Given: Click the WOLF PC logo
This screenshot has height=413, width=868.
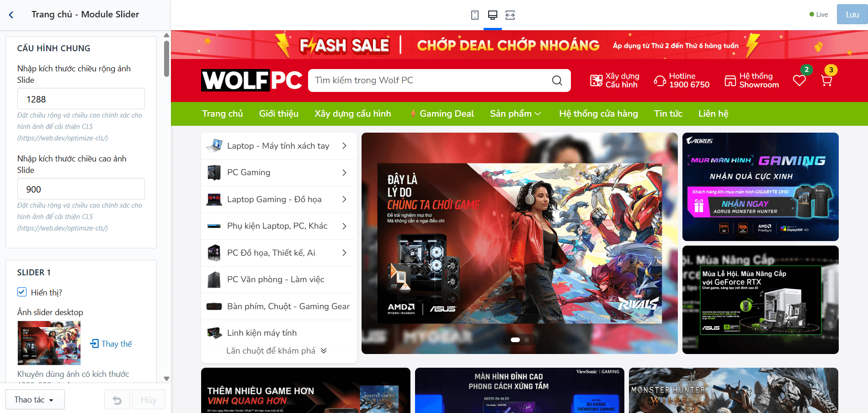Looking at the screenshot, I should point(251,80).
